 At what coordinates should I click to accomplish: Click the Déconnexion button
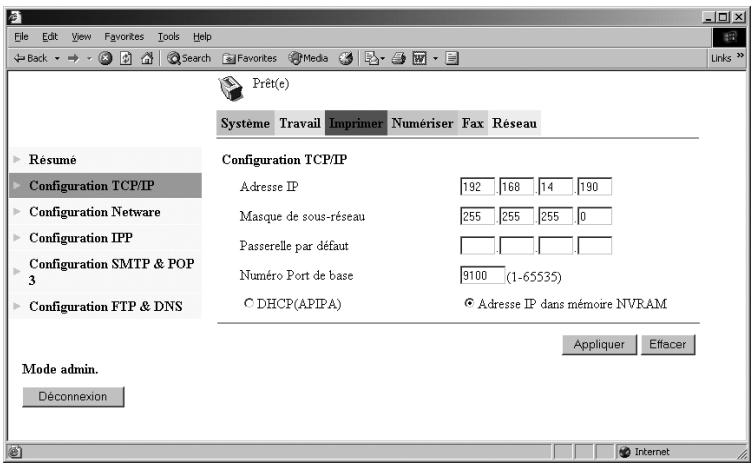(x=73, y=397)
